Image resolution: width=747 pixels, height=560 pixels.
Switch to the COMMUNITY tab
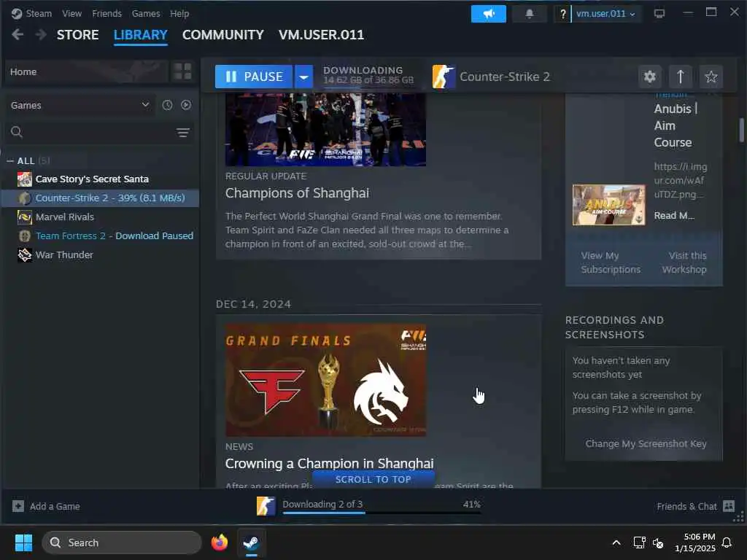(223, 35)
